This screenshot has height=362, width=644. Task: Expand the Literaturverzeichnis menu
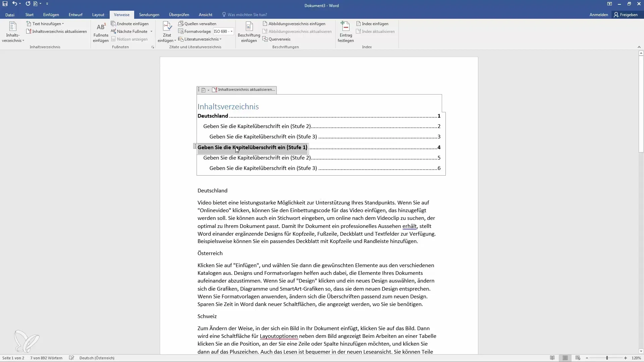[x=200, y=39]
